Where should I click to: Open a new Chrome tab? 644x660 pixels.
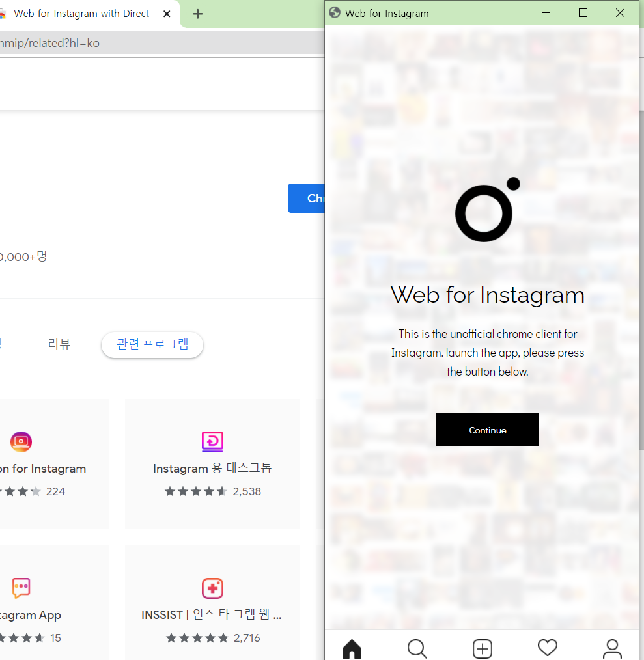click(197, 14)
